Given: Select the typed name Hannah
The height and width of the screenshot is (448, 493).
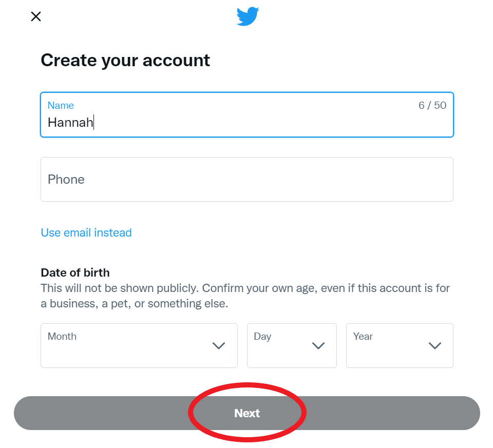Looking at the screenshot, I should [70, 123].
